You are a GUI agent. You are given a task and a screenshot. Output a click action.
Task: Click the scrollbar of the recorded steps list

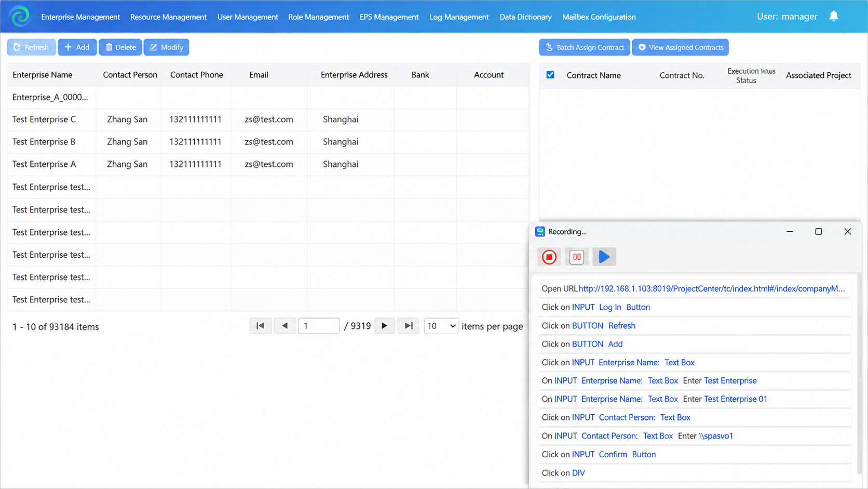tap(859, 374)
